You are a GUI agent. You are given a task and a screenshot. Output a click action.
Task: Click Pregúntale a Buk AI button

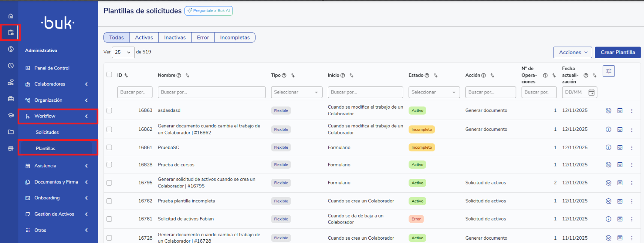click(x=209, y=11)
